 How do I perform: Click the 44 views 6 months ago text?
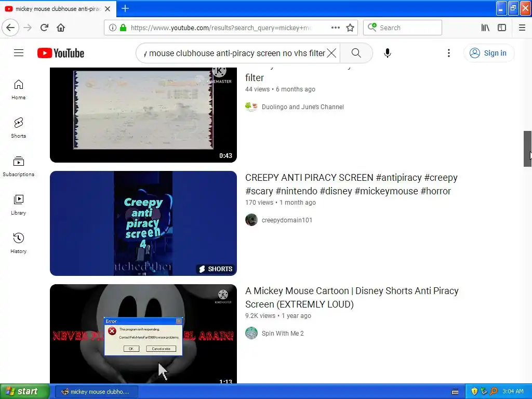point(280,89)
